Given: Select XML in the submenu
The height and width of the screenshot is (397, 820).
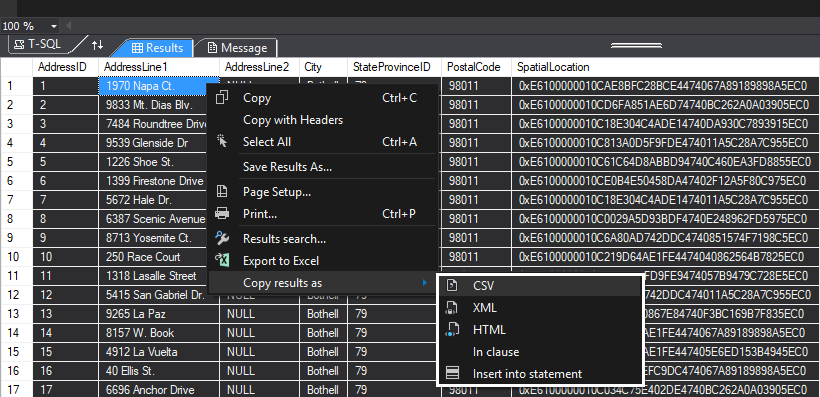Looking at the screenshot, I should 539,308.
